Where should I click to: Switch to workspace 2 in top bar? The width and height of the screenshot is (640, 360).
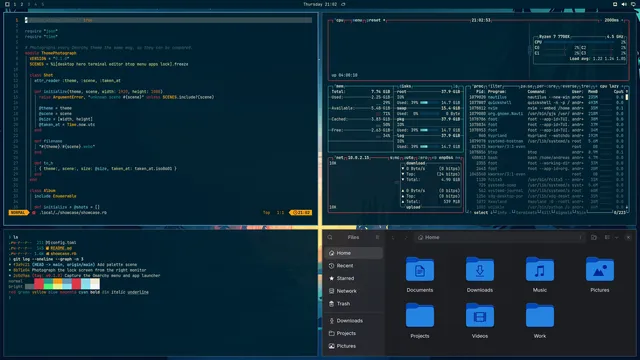coord(22,4)
